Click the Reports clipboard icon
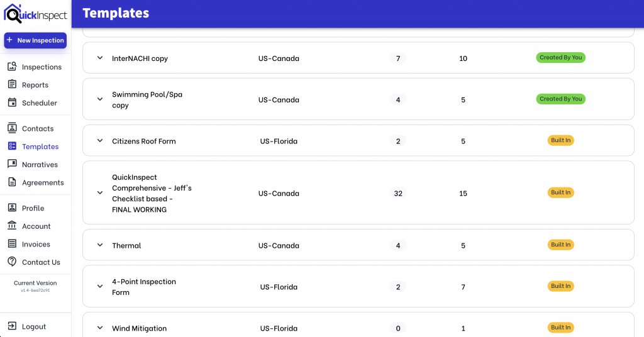 point(12,84)
